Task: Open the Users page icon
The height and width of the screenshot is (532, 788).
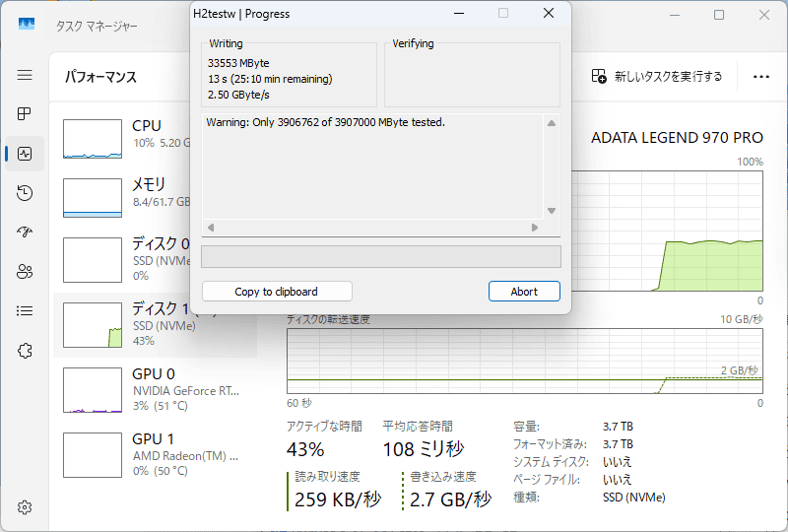Action: [x=25, y=272]
